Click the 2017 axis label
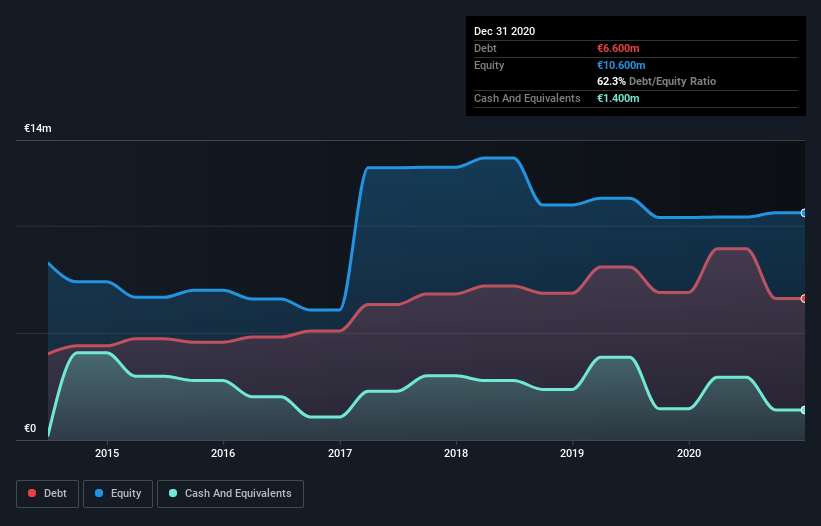This screenshot has height=526, width=821. [340, 453]
